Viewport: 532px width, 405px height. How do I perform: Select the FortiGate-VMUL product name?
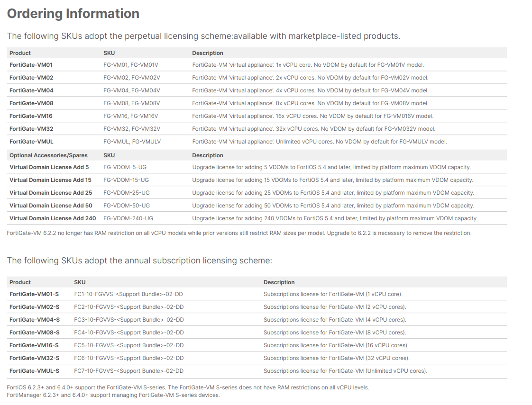31,142
